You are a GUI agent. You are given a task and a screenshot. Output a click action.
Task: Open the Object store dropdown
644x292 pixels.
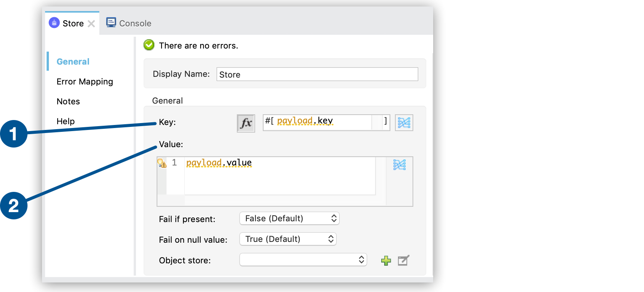click(x=303, y=260)
